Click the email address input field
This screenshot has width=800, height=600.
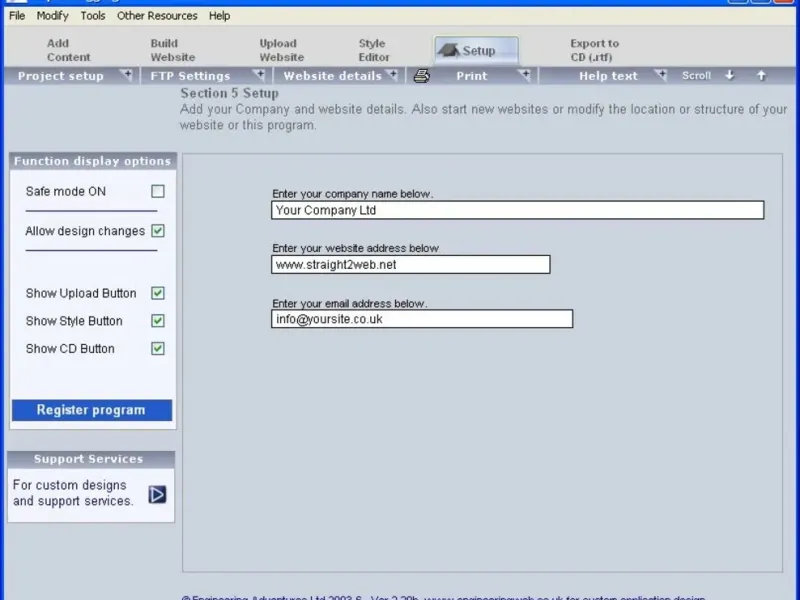(x=422, y=319)
